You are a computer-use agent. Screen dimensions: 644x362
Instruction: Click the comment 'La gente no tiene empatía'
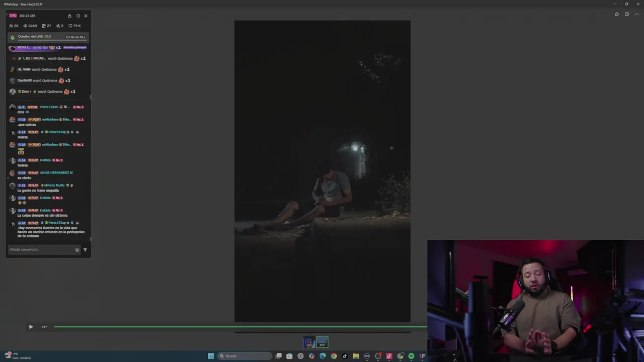coord(38,191)
